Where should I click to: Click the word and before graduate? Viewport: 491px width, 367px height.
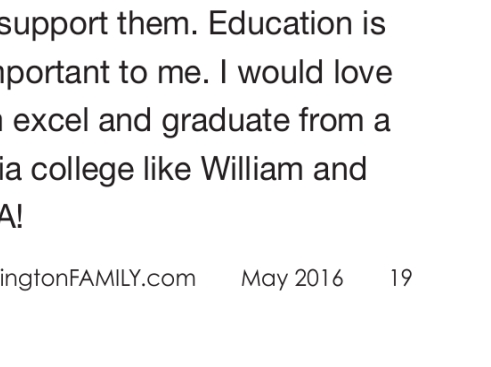pos(125,120)
